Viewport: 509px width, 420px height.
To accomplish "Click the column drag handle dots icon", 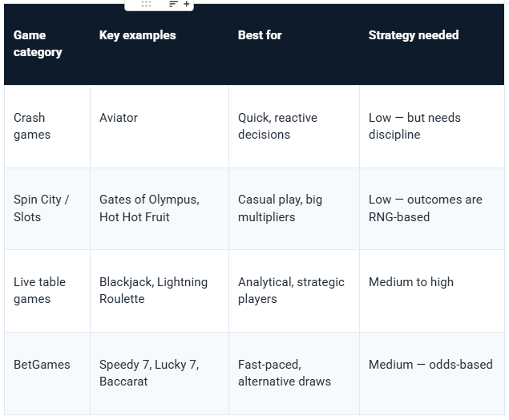I will pos(146,4).
